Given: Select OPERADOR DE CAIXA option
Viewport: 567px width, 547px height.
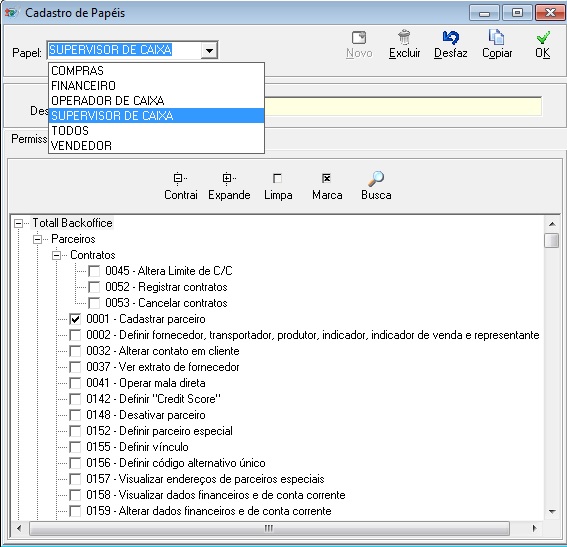Looking at the screenshot, I should 156,101.
